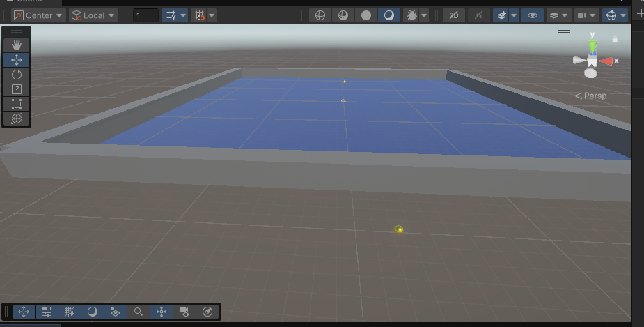This screenshot has width=644, height=327.
Task: Toggle the compass navigation overlay button
Action: [207, 312]
